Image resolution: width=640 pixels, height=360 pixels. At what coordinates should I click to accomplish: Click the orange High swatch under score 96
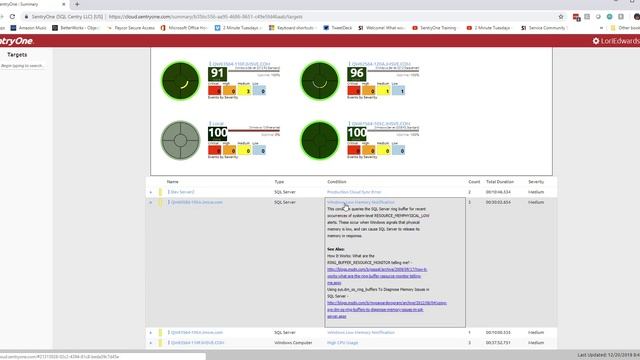pyautogui.click(x=369, y=91)
